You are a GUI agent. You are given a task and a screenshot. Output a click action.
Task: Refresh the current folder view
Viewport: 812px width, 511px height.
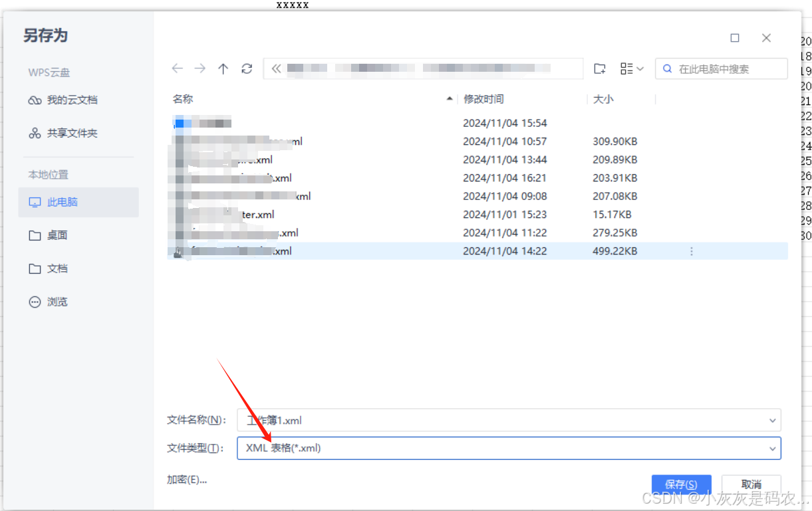pyautogui.click(x=247, y=68)
